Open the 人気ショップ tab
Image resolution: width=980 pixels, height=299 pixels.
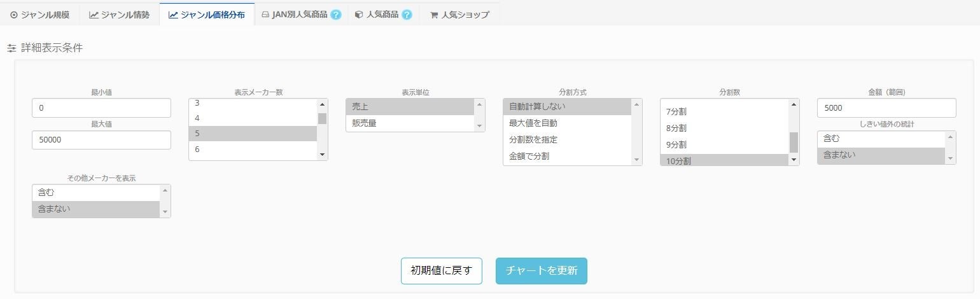(459, 15)
